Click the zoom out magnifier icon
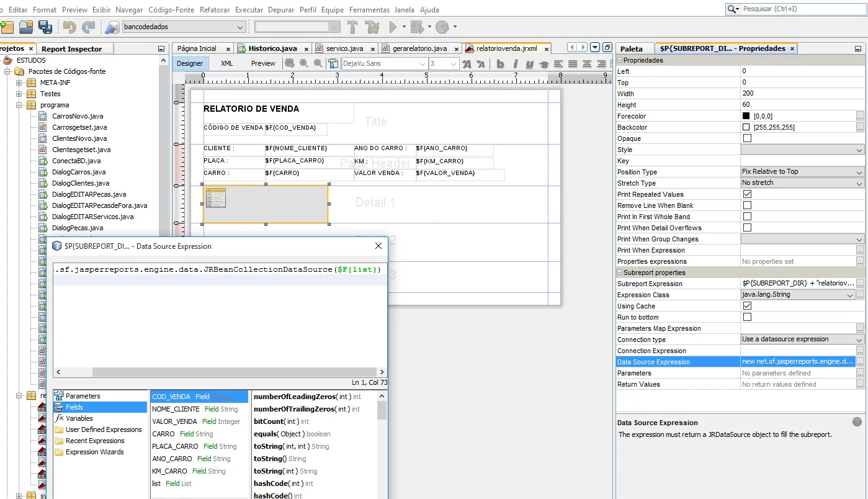Screen dimensions: 868x499 click(x=318, y=63)
